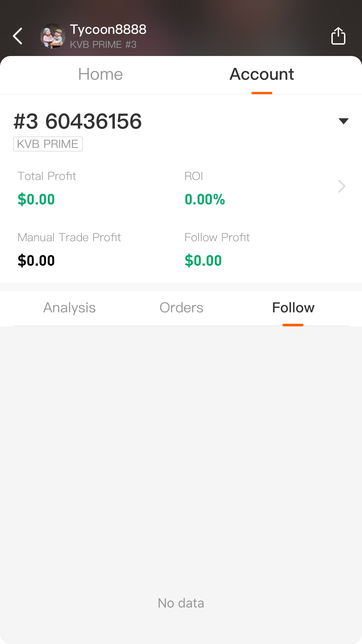Screen dimensions: 362x644
Task: Tap the KVB PRIME broker tag
Action: (x=48, y=144)
